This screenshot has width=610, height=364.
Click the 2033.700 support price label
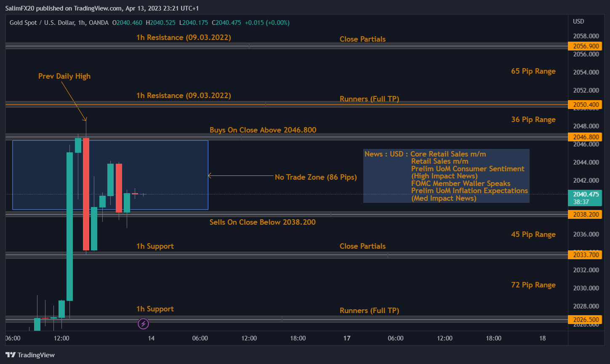point(585,255)
